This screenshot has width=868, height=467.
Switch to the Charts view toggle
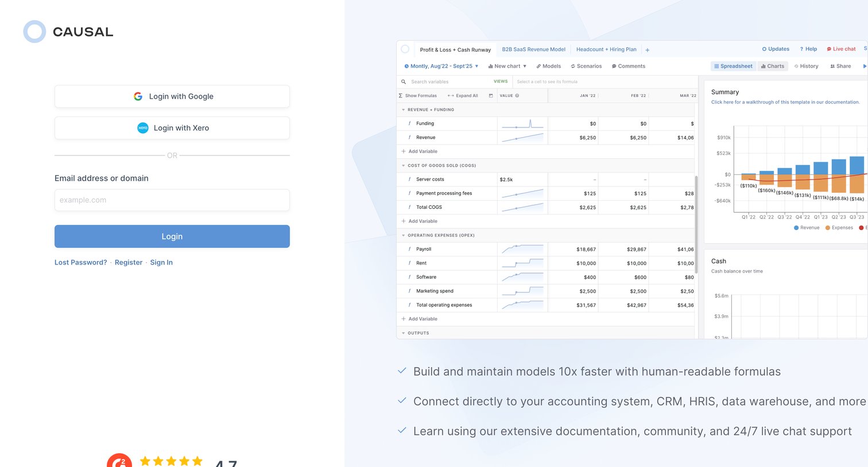tap(773, 66)
